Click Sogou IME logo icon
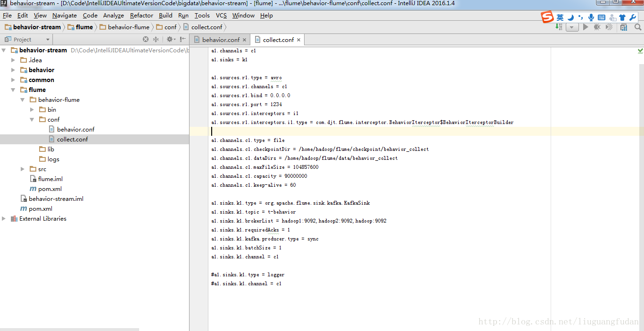The image size is (644, 331). [547, 17]
